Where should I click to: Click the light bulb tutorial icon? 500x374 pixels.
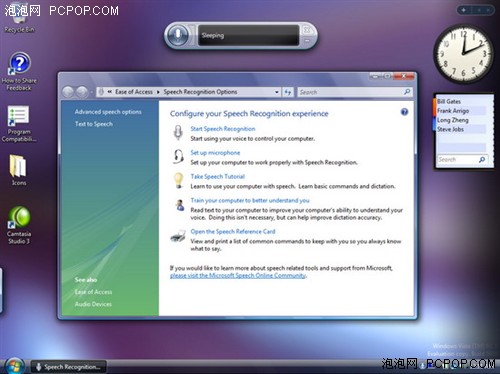[178, 180]
